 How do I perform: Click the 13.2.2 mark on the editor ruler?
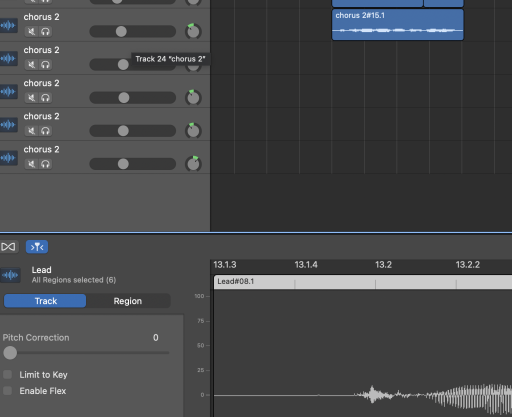[x=468, y=265]
